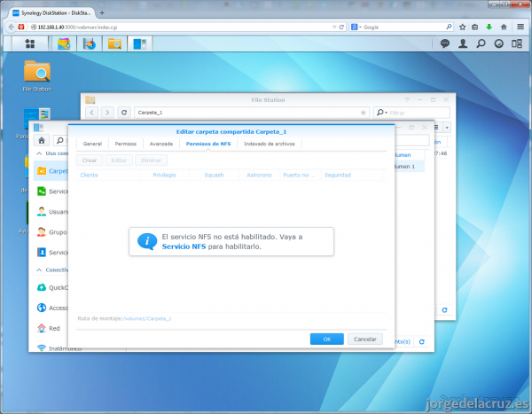Image resolution: width=532 pixels, height=414 pixels.
Task: Switch to the Avanzada tab
Action: point(161,144)
